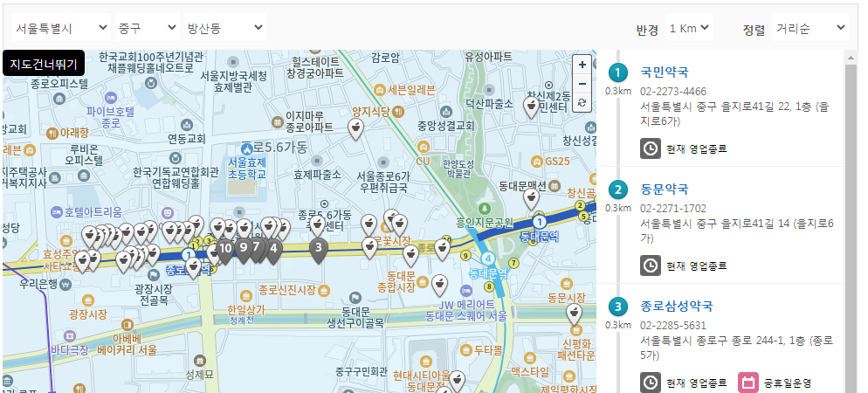Click phone number 02-2273-4466

[x=673, y=92]
